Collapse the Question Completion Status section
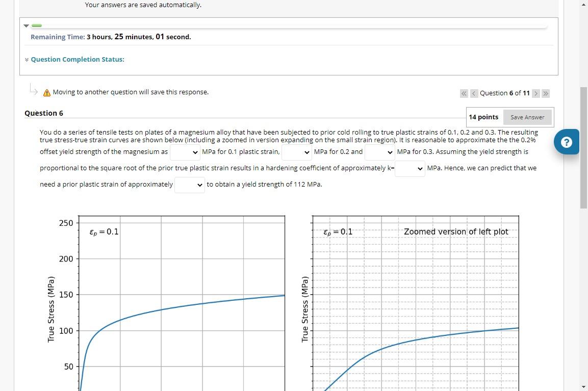588x391 pixels. pos(27,59)
